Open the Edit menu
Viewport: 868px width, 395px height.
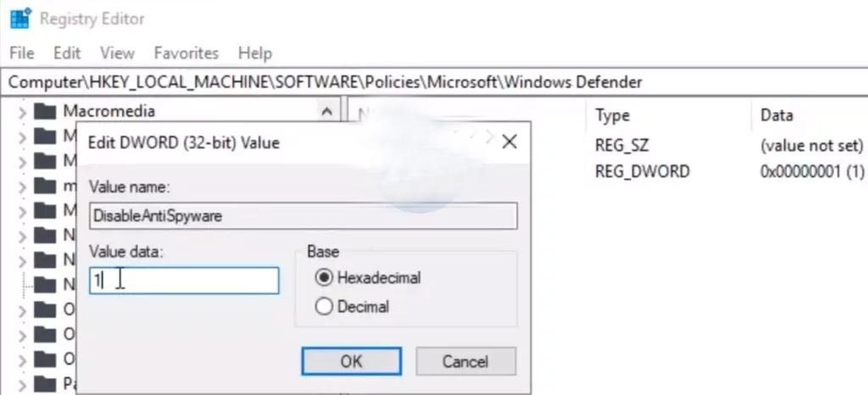67,53
